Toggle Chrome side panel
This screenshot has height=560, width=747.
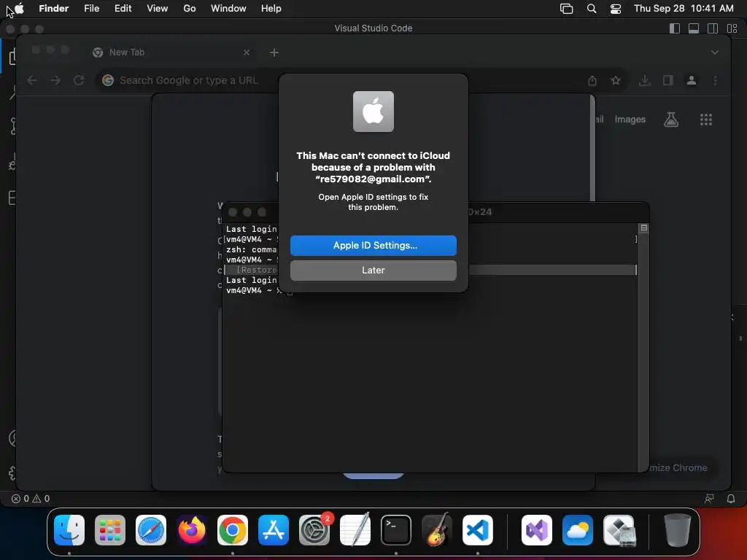[668, 80]
